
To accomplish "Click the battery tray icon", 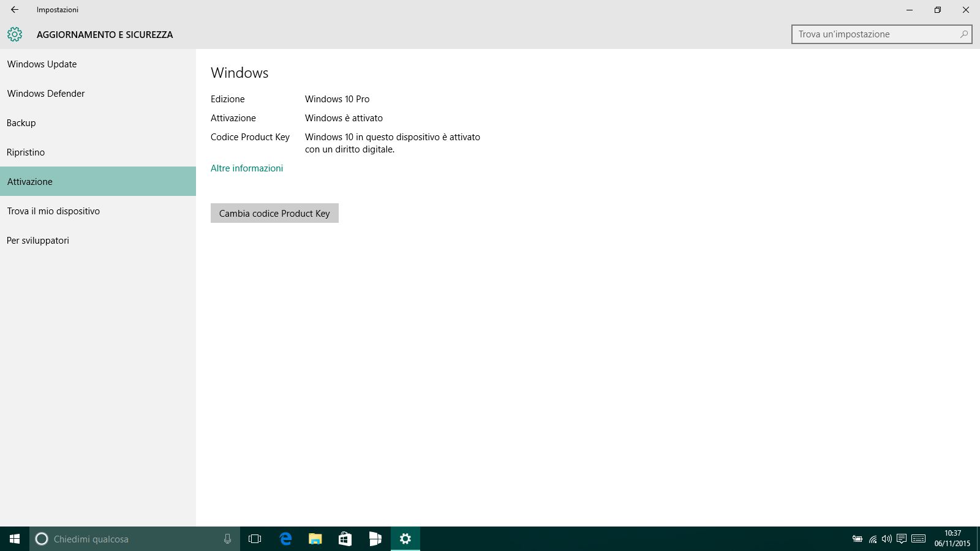I will tap(858, 539).
